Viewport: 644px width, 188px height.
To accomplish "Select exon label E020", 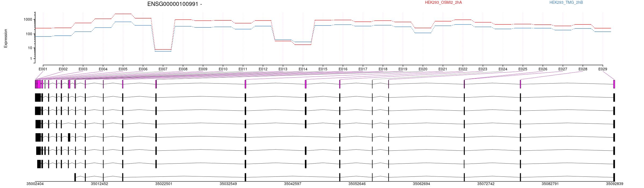I will coord(423,69).
